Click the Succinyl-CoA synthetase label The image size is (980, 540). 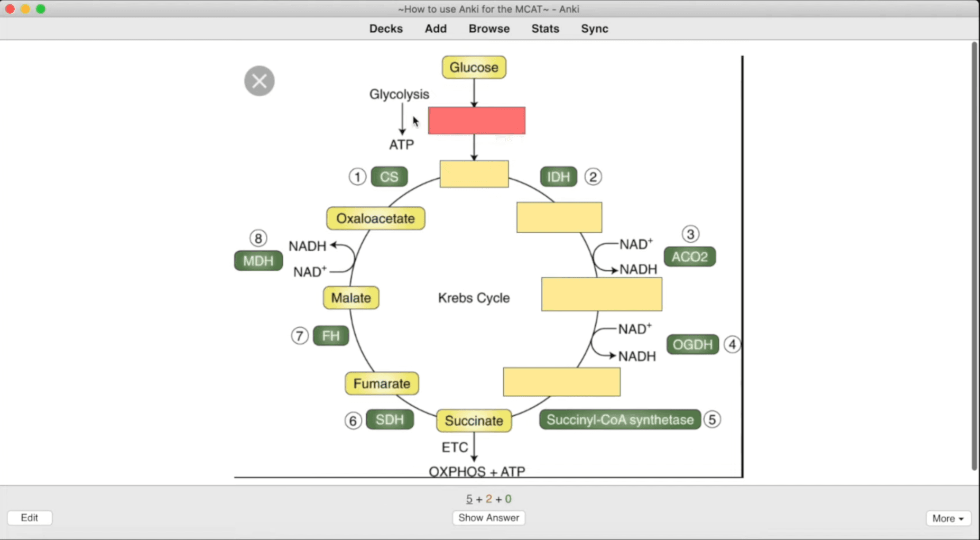[620, 419]
